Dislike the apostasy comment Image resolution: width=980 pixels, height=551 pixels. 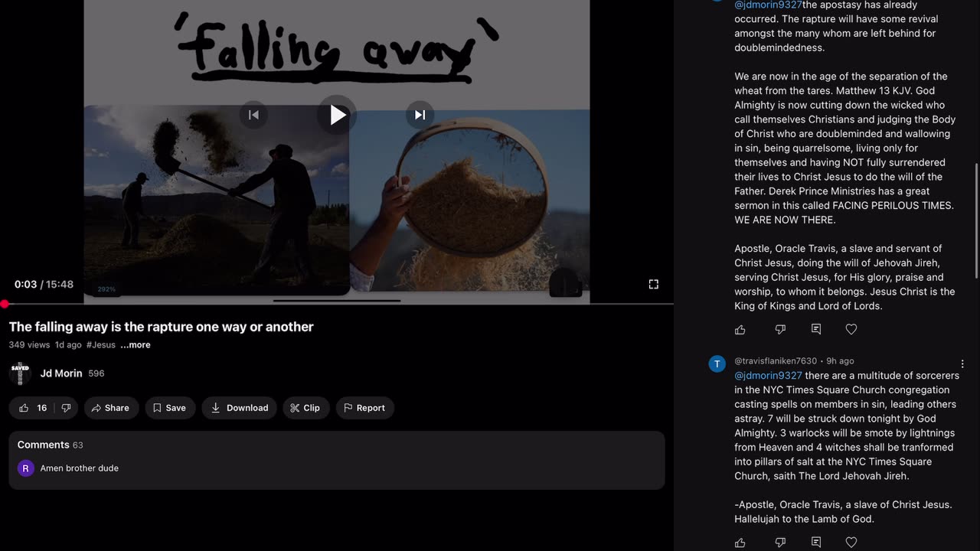[780, 330]
